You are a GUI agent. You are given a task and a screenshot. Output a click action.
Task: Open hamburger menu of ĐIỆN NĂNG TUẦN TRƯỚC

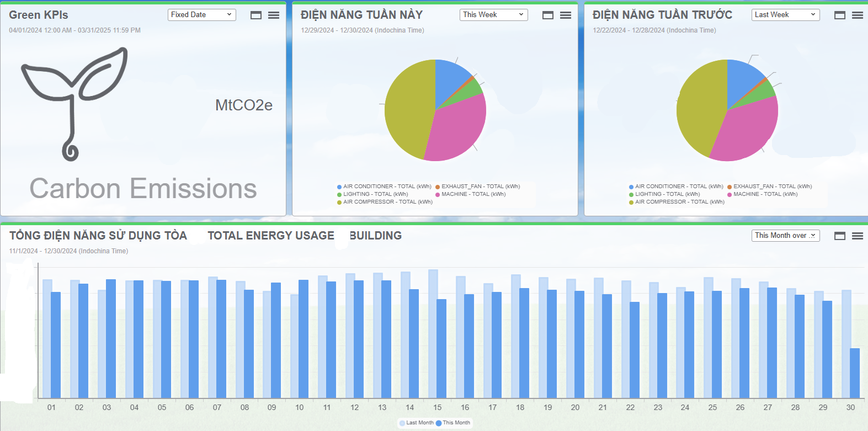coord(858,15)
